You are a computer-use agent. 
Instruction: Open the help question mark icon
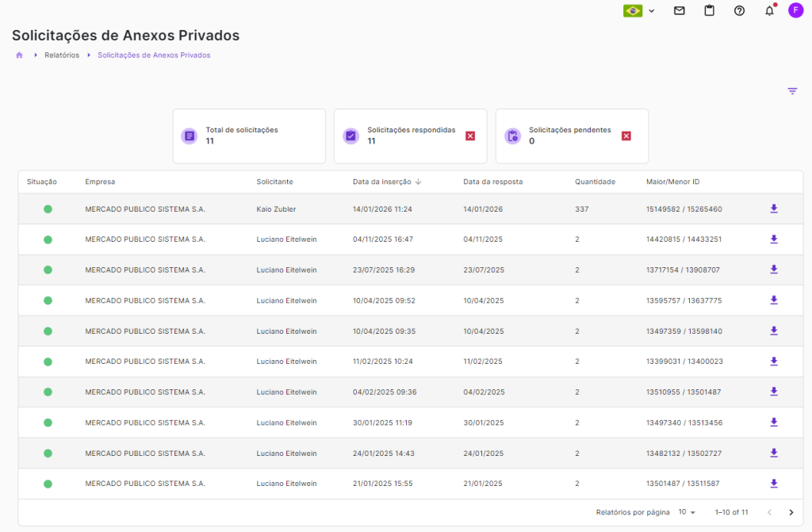coord(739,11)
